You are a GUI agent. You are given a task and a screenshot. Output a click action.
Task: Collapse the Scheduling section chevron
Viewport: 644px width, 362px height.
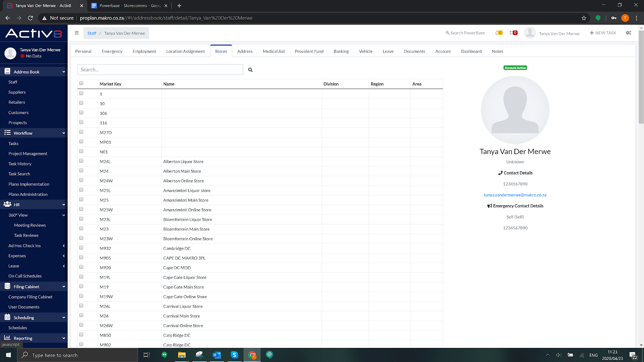point(64,318)
